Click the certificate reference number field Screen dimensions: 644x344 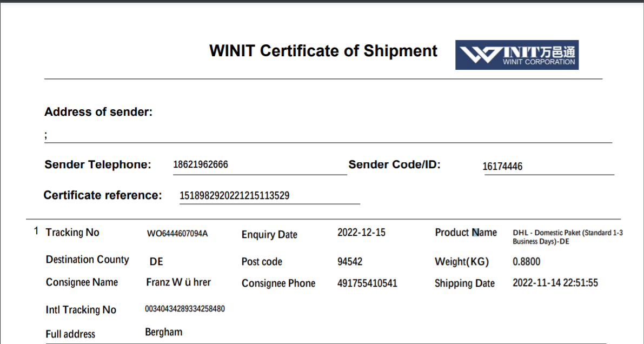coord(234,195)
